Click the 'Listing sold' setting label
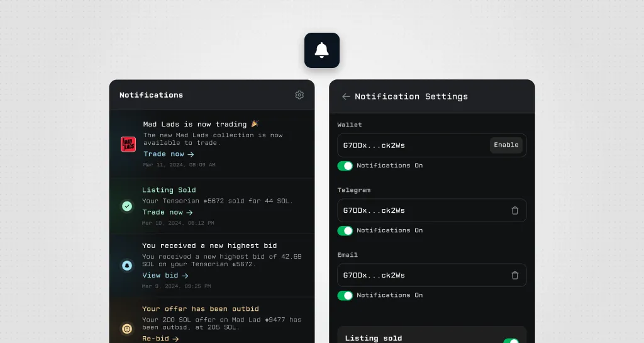 [x=374, y=338]
